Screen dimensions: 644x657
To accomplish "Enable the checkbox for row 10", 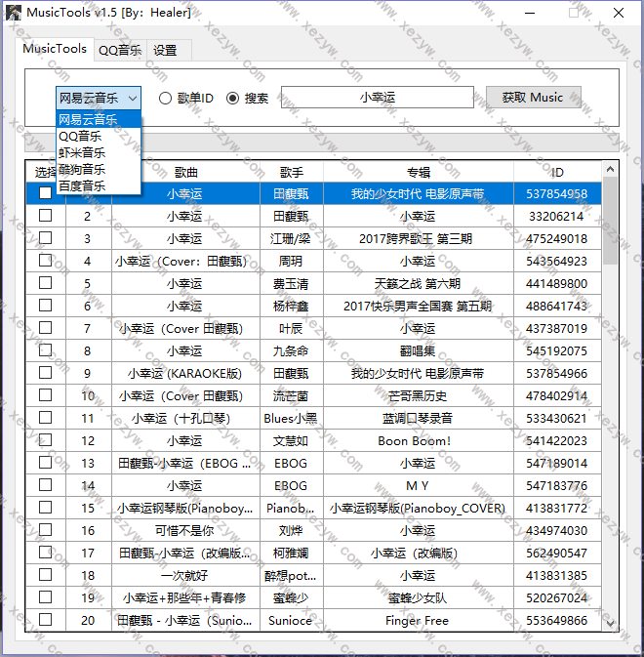I will coord(45,395).
